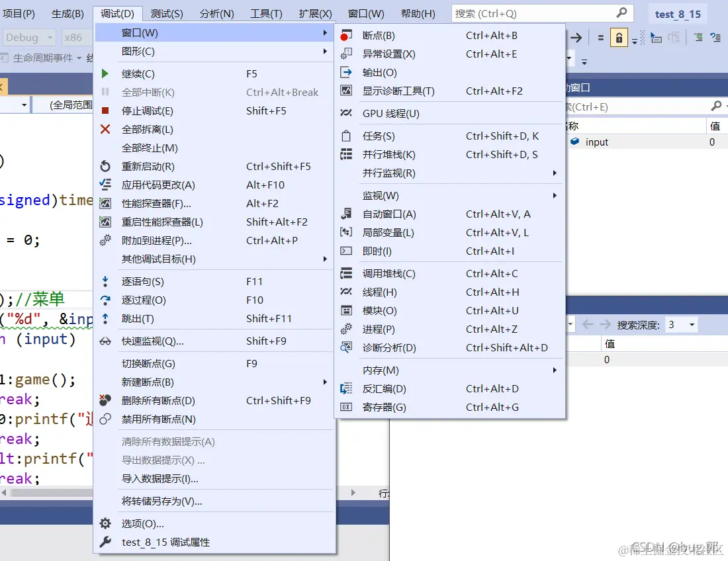Select the Quick Watch (快速监视) binoculars icon
The height and width of the screenshot is (561, 728).
pyautogui.click(x=105, y=340)
